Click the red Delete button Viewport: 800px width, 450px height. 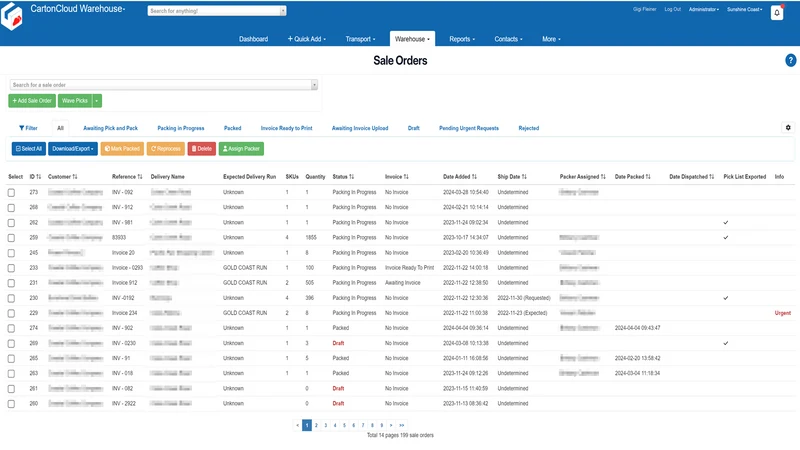(202, 148)
